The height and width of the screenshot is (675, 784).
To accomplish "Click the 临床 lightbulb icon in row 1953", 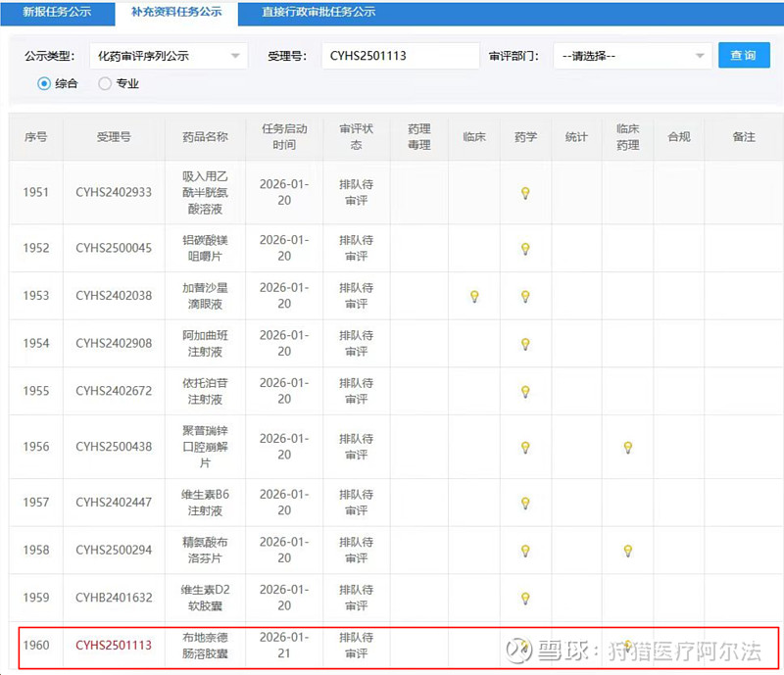I will point(474,297).
